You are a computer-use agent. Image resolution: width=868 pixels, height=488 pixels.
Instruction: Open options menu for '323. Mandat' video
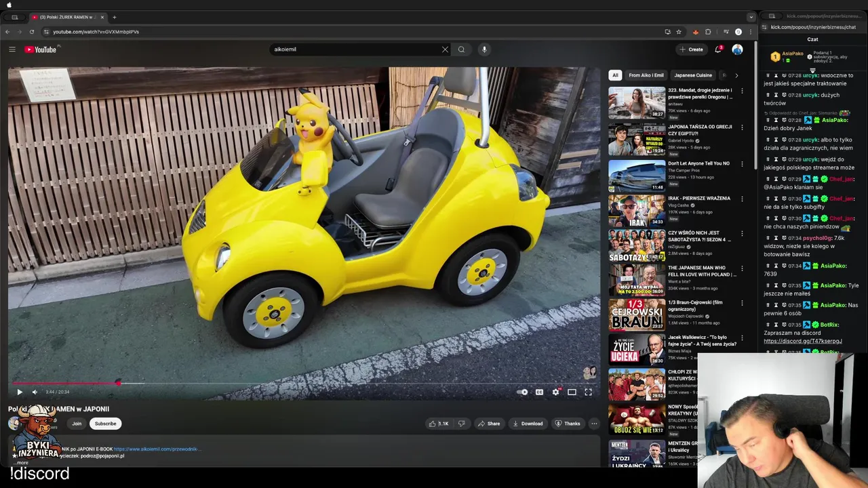coord(742,91)
